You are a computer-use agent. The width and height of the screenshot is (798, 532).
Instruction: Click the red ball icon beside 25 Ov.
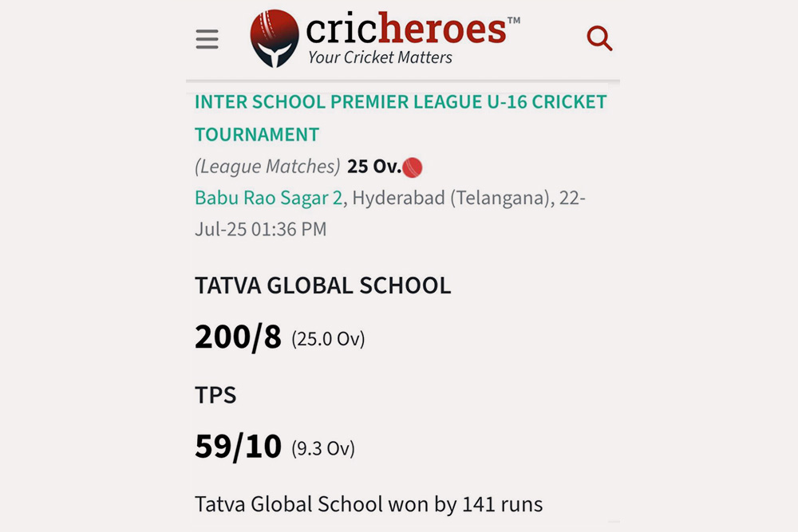pos(413,167)
